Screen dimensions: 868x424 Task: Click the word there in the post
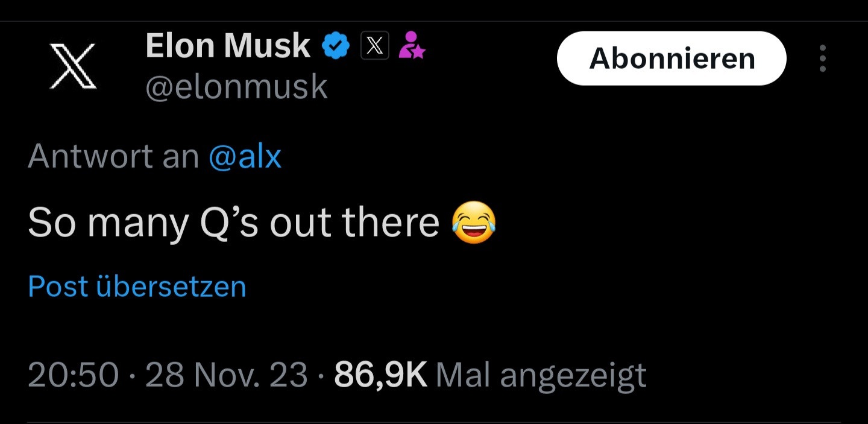(x=391, y=224)
